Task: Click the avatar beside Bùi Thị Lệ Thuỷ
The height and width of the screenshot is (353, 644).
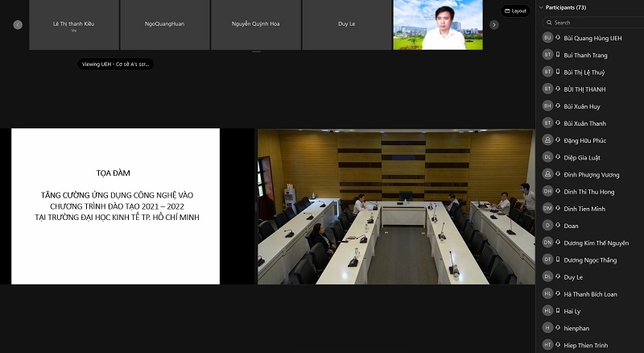Action: (x=547, y=72)
